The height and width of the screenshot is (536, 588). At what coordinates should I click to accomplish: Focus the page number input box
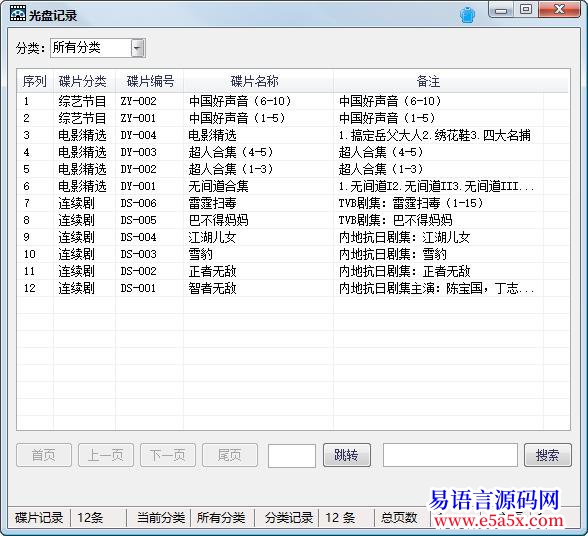coord(292,455)
